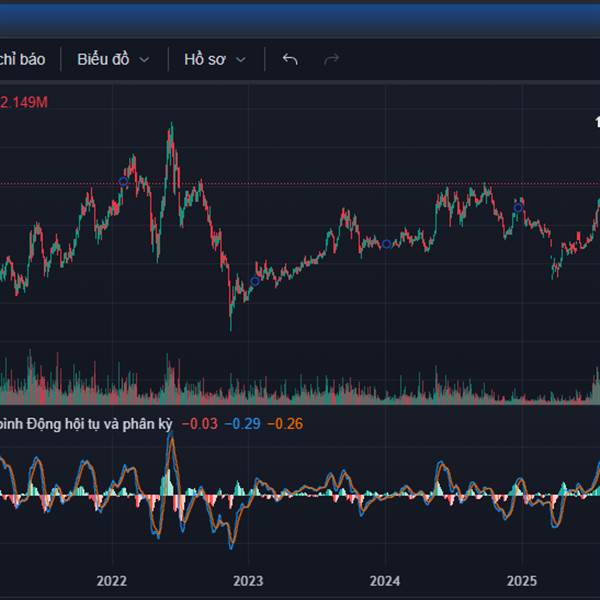
Task: Click the undo arrow icon
Action: point(290,59)
